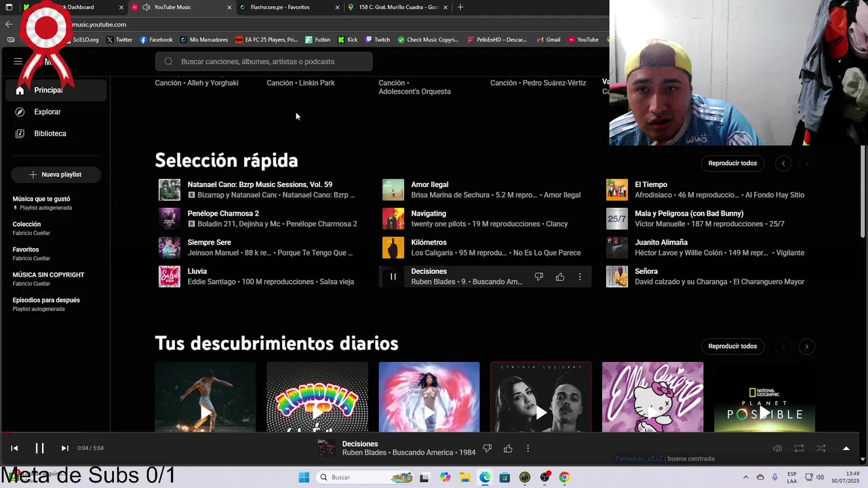Skip to next track in player
Screen dimensions: 868x488
click(64, 448)
